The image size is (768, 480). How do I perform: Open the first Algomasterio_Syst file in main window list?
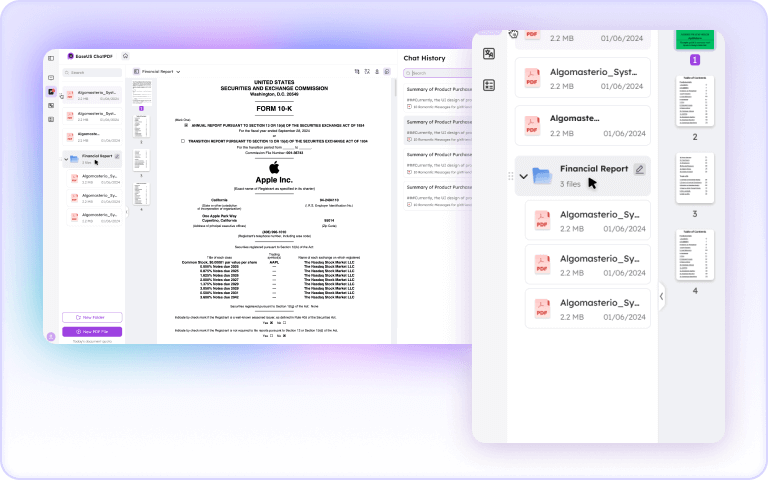[92, 95]
